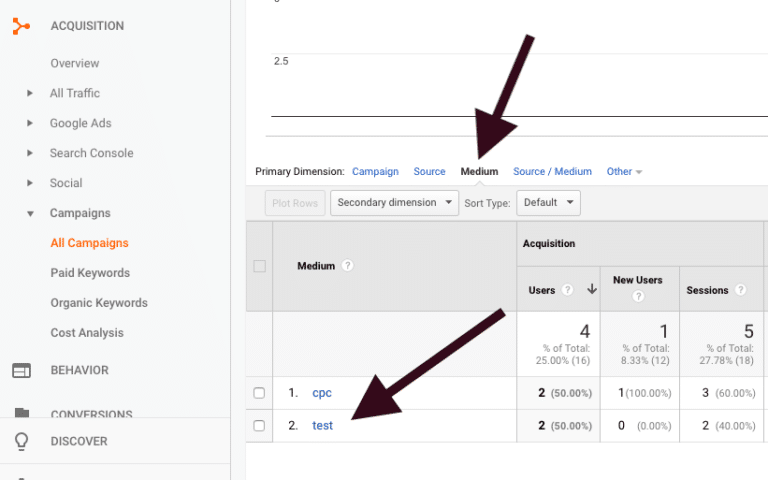768x480 pixels.
Task: Click cpc row Sessions 3 (60.00%)
Action: tap(728, 393)
